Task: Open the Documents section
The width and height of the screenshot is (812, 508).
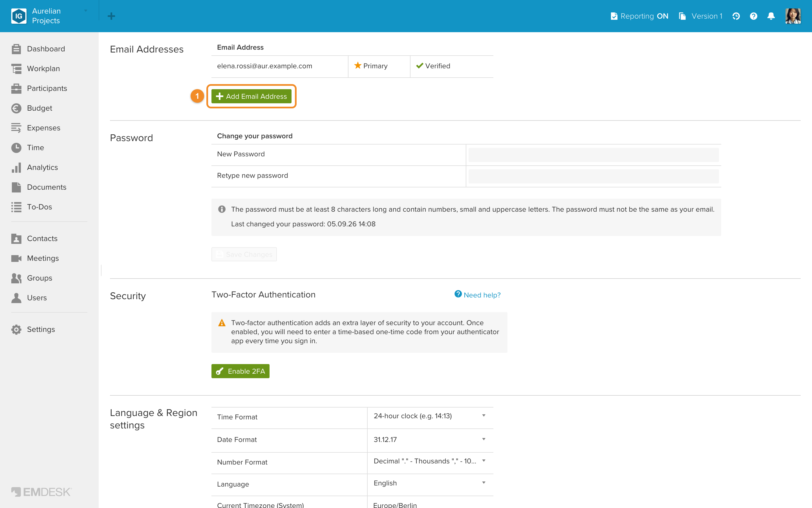Action: (x=39, y=187)
